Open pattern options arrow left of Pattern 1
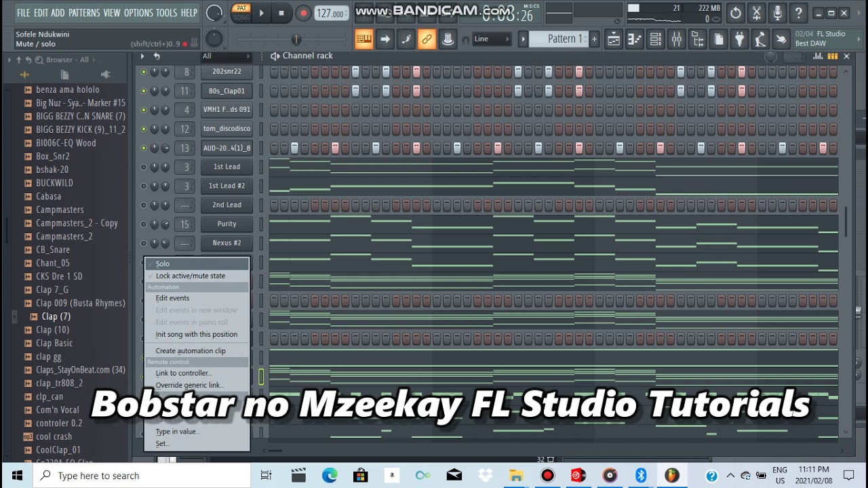This screenshot has width=868, height=488. pos(523,39)
